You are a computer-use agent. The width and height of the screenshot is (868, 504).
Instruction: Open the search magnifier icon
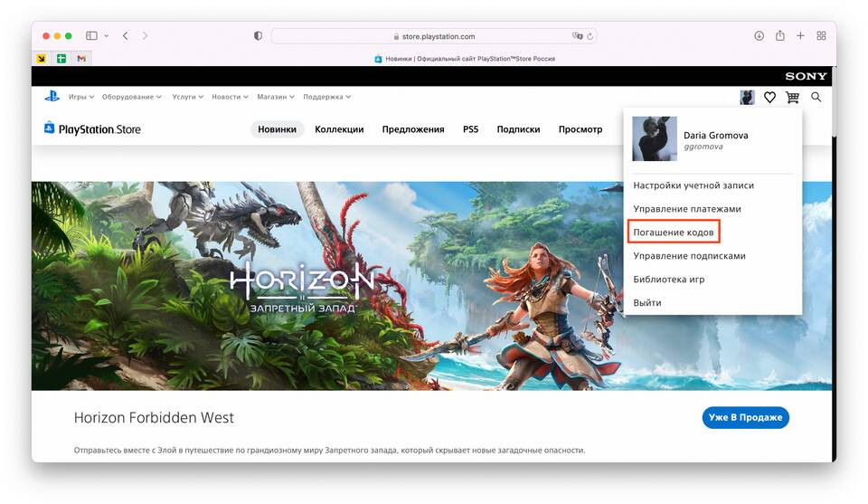pyautogui.click(x=816, y=97)
